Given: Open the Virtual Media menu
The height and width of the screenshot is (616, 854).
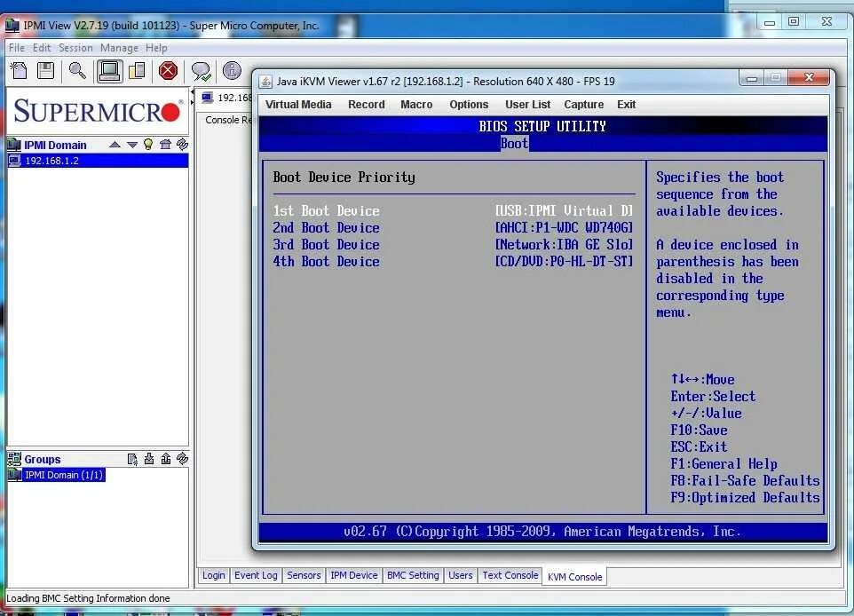Looking at the screenshot, I should (298, 105).
